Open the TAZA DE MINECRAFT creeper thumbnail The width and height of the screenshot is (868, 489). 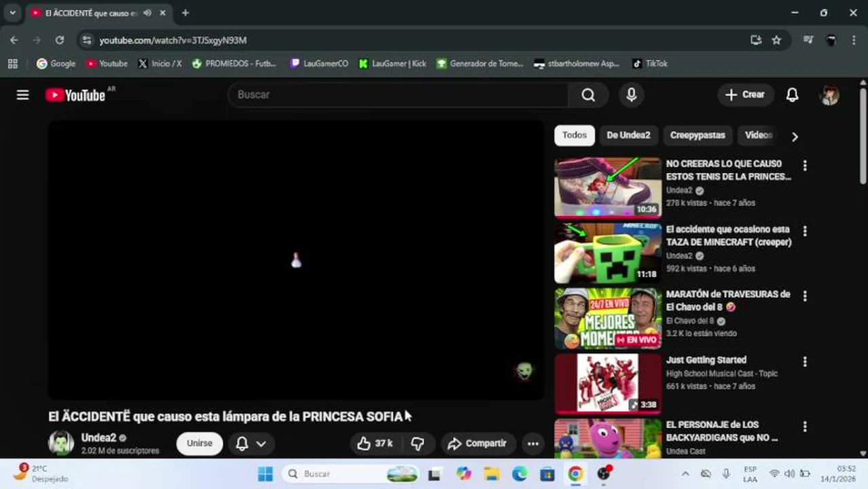[608, 253]
